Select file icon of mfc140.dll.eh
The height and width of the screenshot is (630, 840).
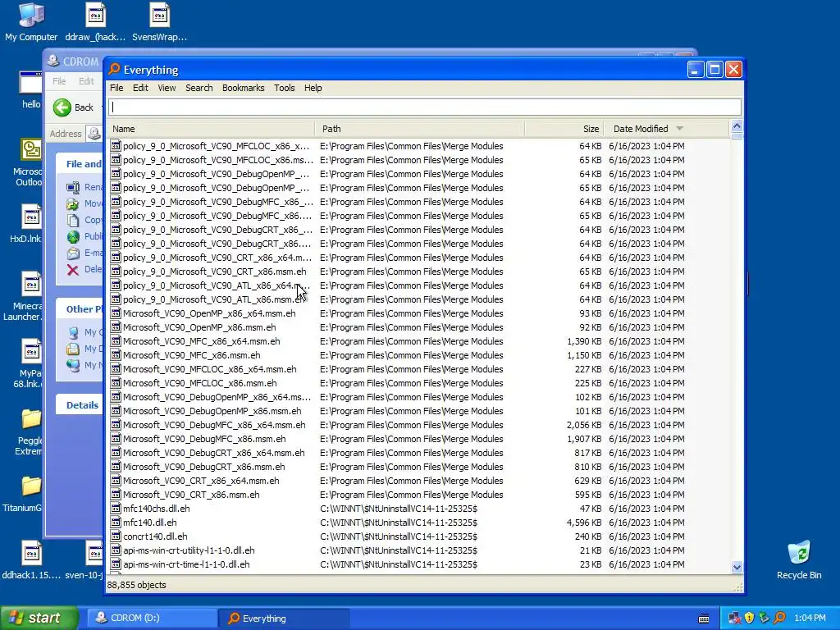click(116, 523)
